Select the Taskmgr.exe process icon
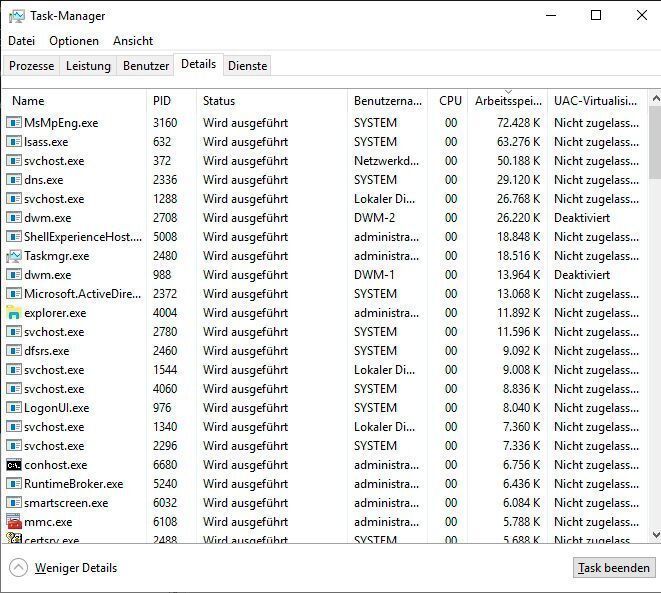This screenshot has height=593, width=661. tap(13, 256)
